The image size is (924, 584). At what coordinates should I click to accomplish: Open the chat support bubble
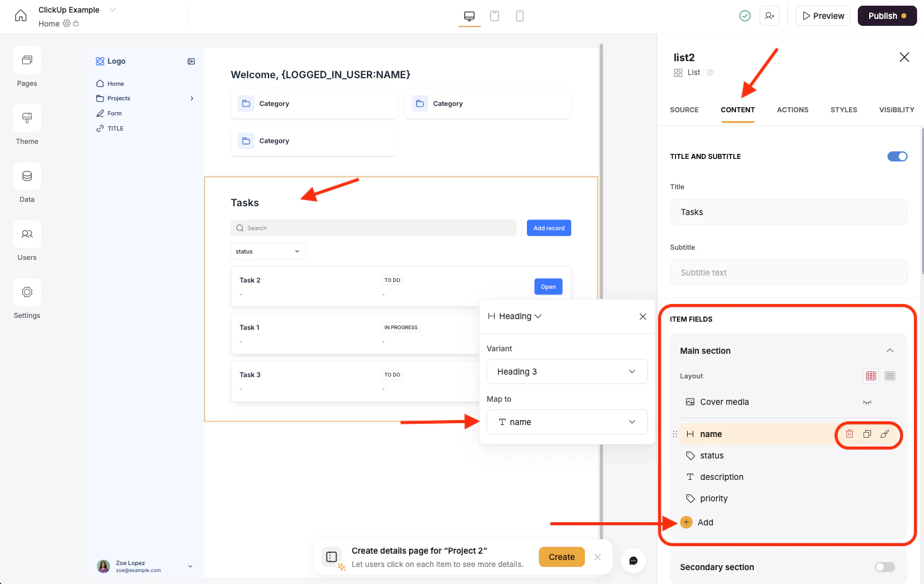coord(633,561)
